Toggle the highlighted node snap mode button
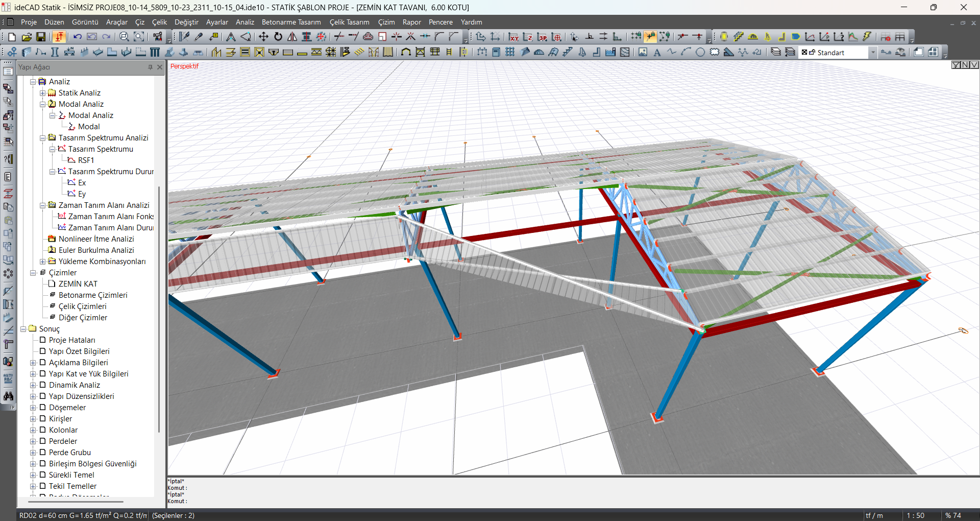The height and width of the screenshot is (521, 980). (x=650, y=37)
